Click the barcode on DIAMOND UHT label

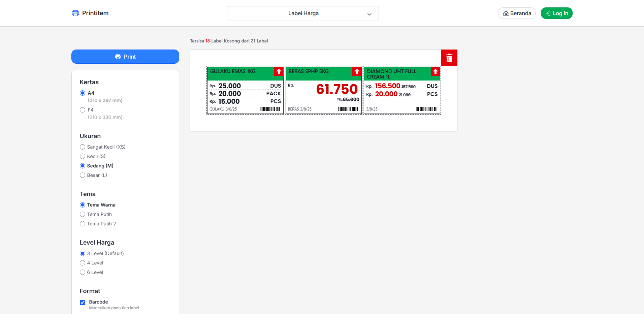(426, 109)
